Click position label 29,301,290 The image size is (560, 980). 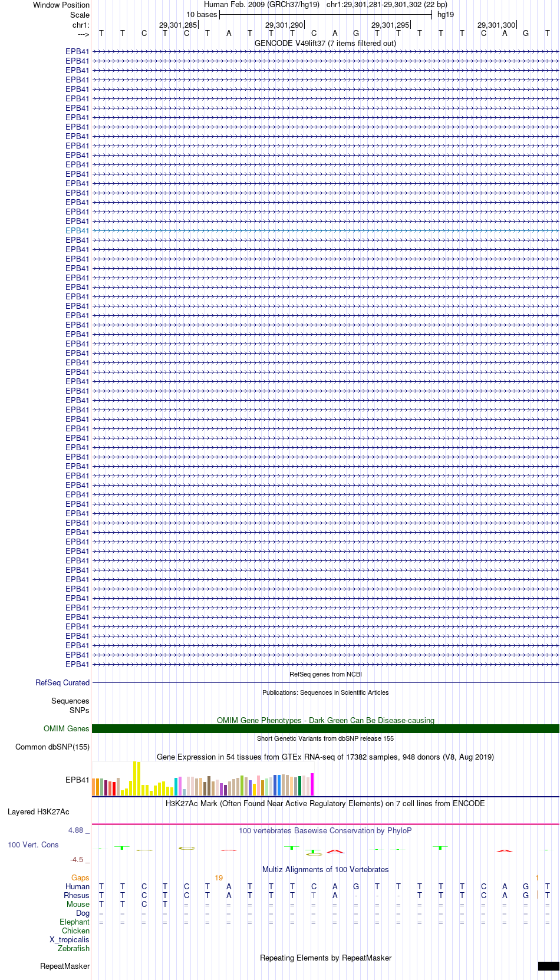tap(284, 25)
